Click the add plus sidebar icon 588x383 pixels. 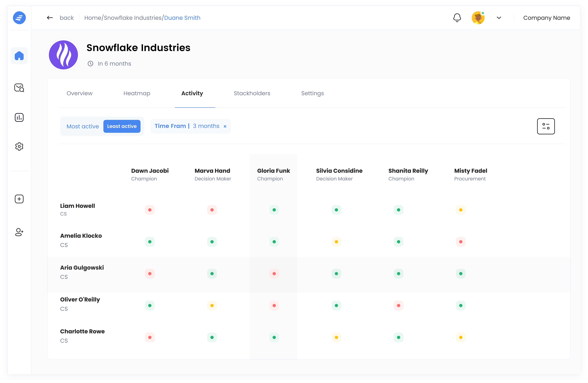pyautogui.click(x=19, y=199)
